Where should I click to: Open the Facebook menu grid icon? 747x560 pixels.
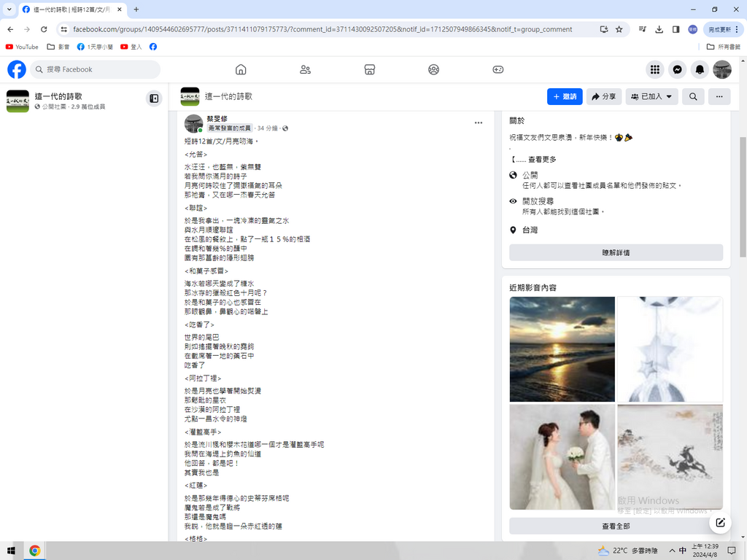pos(655,69)
